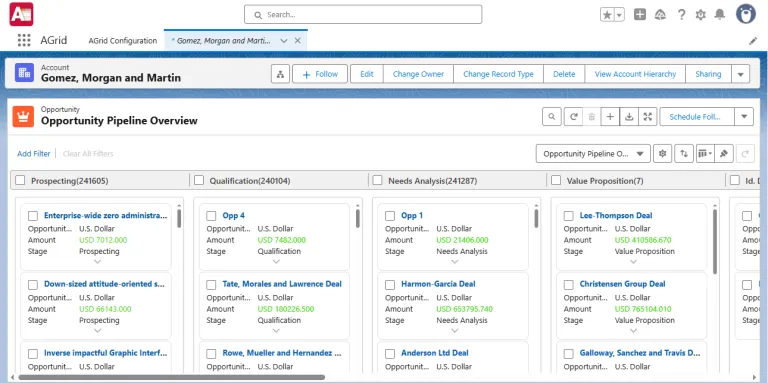Viewport: 768px width, 383px height.
Task: View notifications bell icon
Action: (x=720, y=15)
